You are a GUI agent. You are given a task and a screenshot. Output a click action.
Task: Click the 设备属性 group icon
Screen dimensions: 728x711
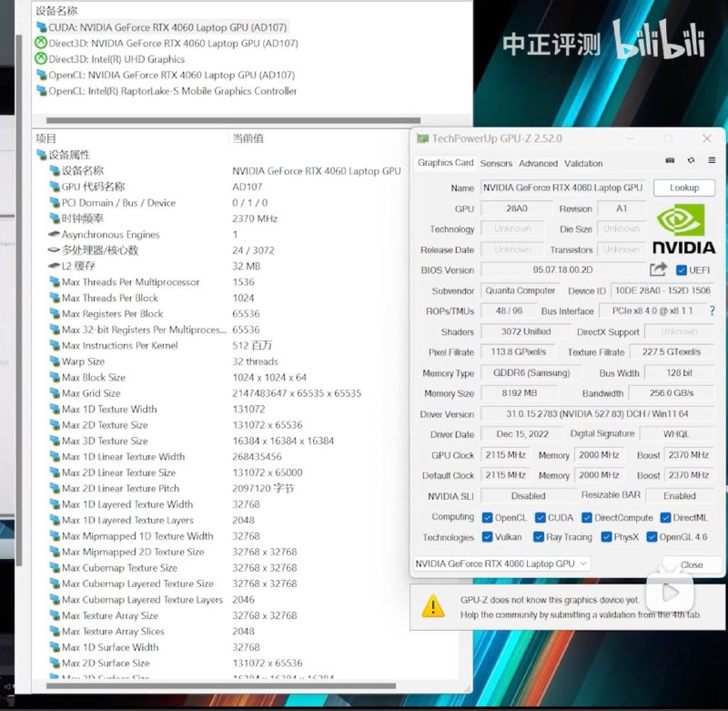coord(41,155)
